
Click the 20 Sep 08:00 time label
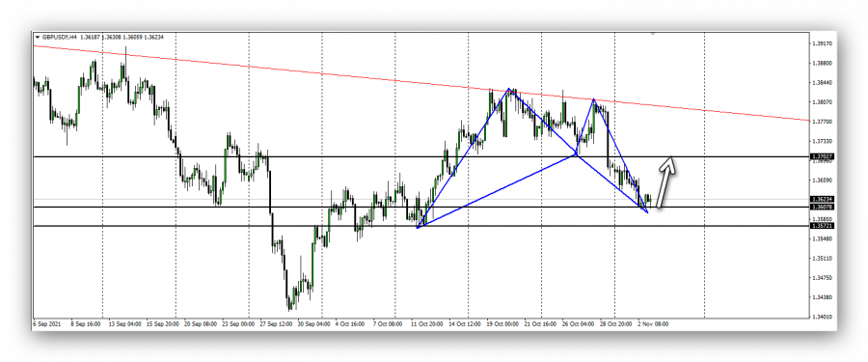(x=200, y=323)
